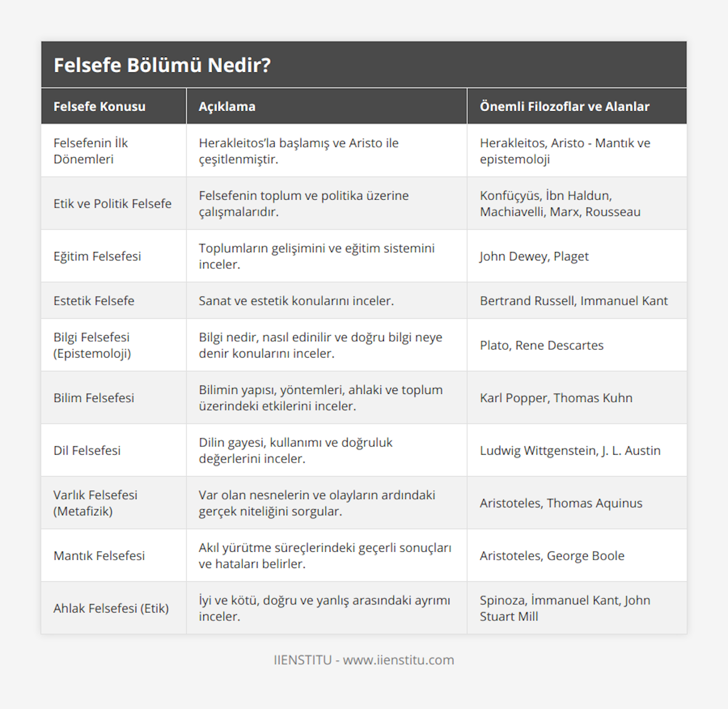Select the 'Bilim Felsefesi' row label
Screen dimensions: 728x709
tap(94, 398)
